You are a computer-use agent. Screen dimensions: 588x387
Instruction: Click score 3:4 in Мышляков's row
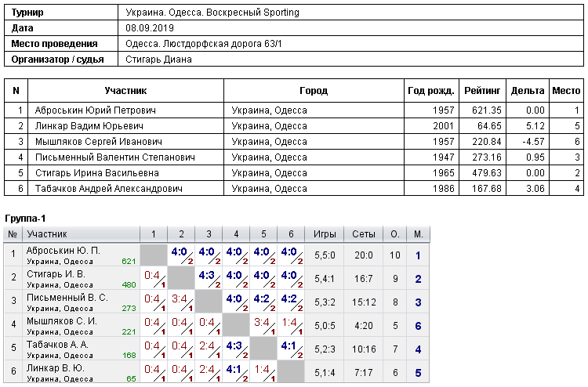[x=261, y=323]
